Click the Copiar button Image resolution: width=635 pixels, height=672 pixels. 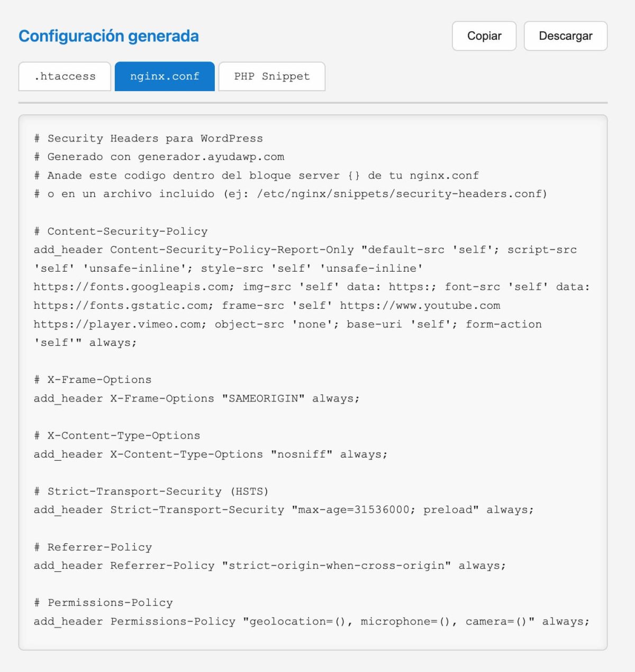click(x=484, y=36)
